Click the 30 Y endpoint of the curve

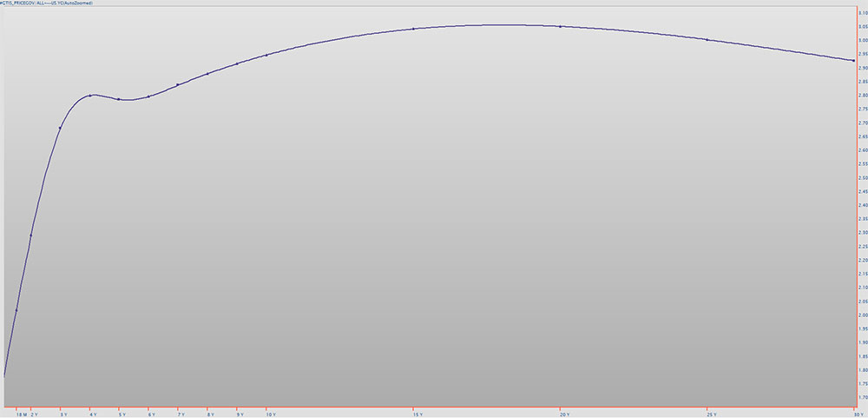(853, 60)
